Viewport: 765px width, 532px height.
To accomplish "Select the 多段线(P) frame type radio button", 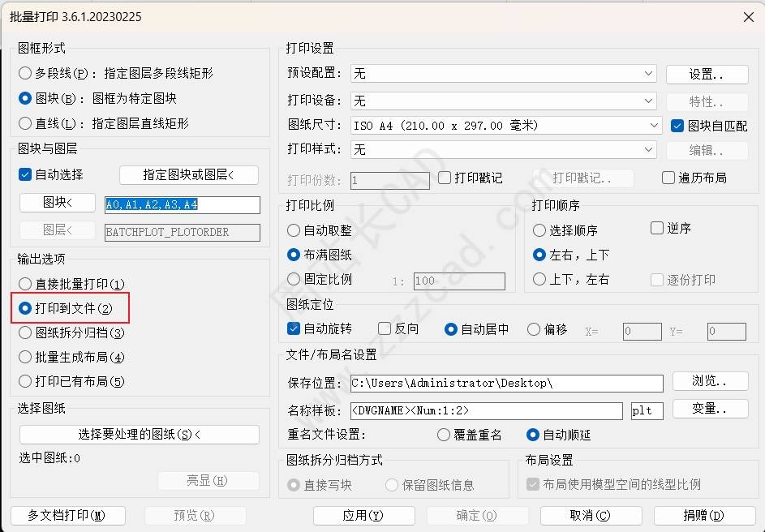I will (x=25, y=73).
